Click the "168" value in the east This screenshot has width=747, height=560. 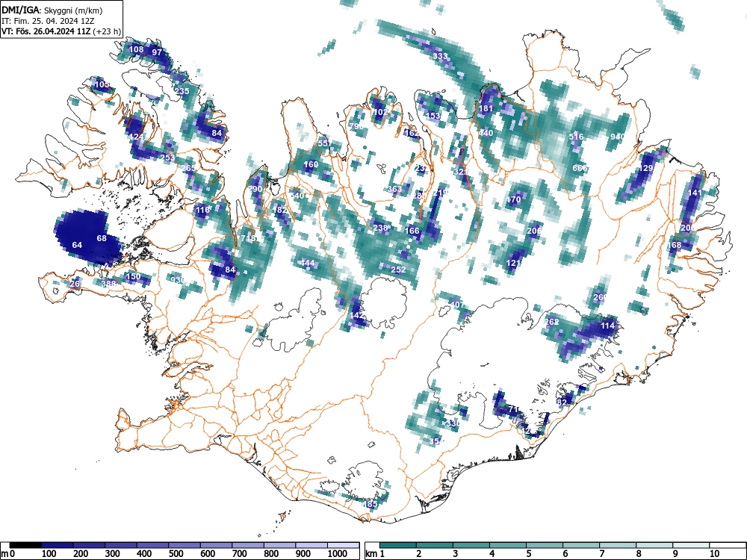[x=675, y=245]
